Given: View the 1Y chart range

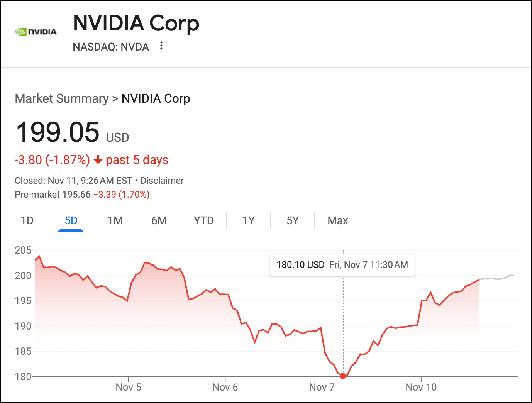Looking at the screenshot, I should [249, 220].
